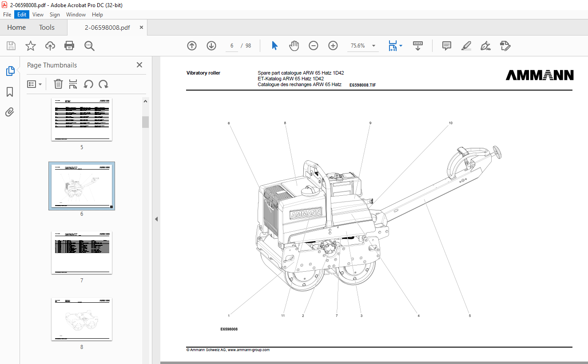The height and width of the screenshot is (364, 588).
Task: Choose the Selection arrow tool
Action: (x=274, y=46)
